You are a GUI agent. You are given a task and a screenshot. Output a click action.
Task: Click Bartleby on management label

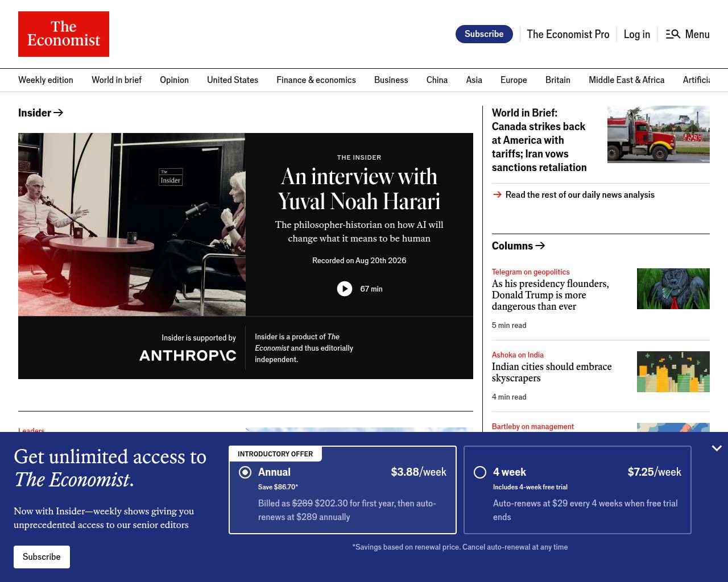click(x=533, y=427)
